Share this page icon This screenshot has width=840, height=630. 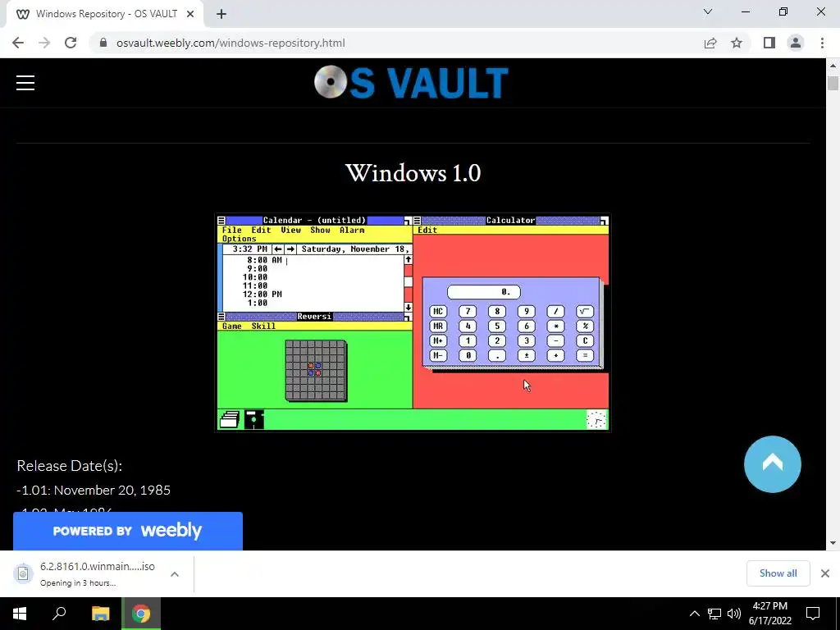[710, 43]
